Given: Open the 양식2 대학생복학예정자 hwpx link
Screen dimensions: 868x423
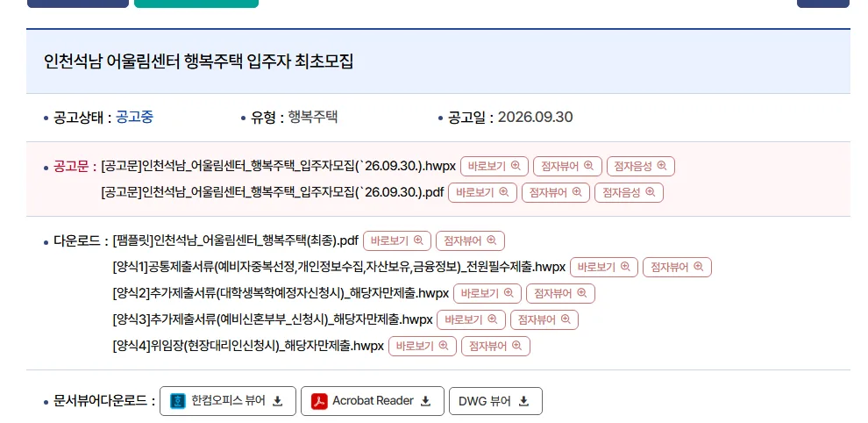Looking at the screenshot, I should pos(281,293).
